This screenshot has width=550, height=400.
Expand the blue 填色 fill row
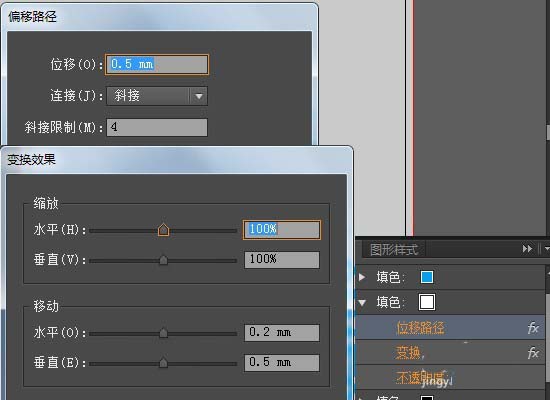[x=362, y=277]
